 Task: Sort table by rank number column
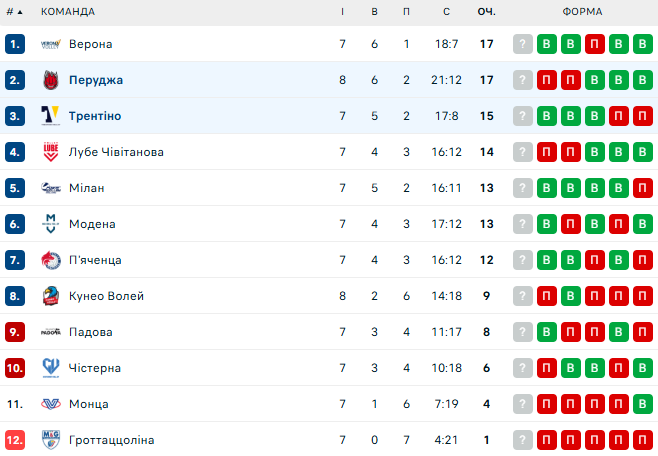pos(13,11)
